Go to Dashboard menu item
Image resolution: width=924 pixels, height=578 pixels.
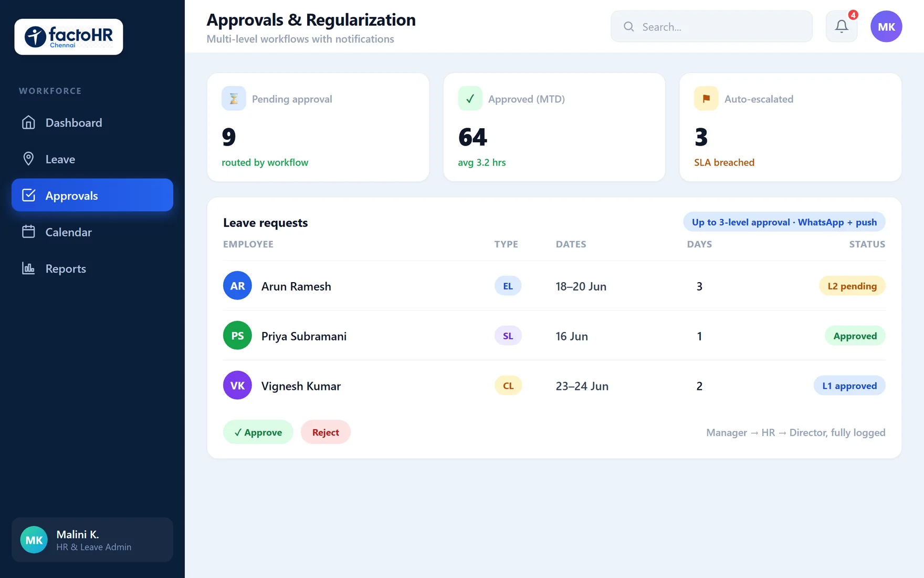coord(92,122)
